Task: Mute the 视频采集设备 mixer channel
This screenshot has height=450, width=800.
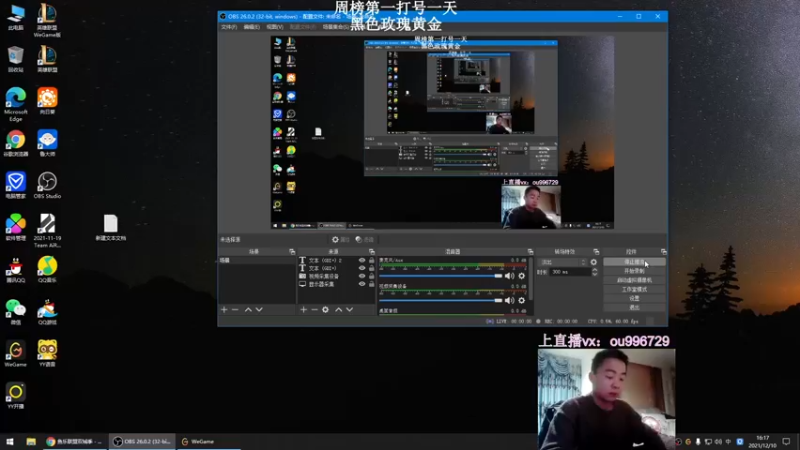Action: point(509,301)
